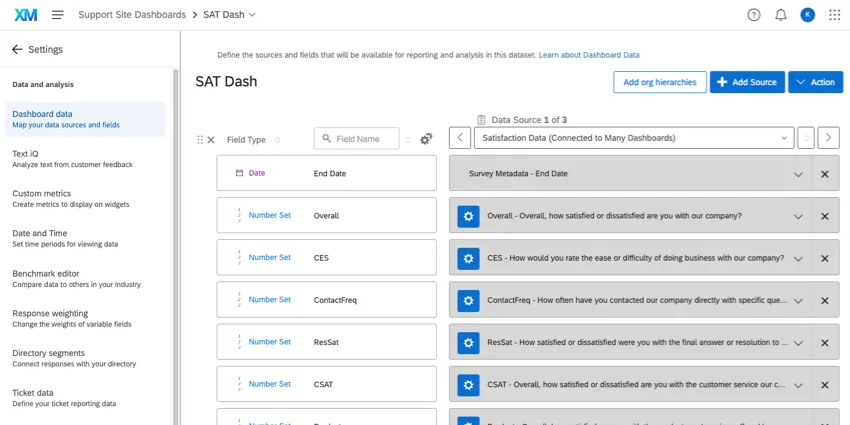Click the Field Name search box
This screenshot has height=425, width=850.
click(357, 139)
